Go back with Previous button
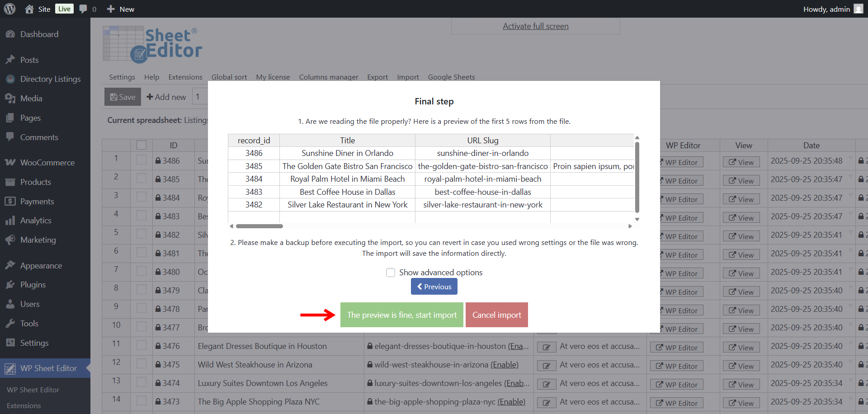 point(434,287)
